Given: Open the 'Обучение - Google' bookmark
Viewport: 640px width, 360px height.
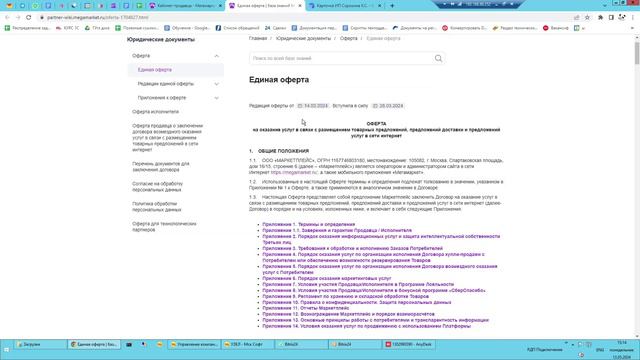Looking at the screenshot, I should [x=187, y=28].
